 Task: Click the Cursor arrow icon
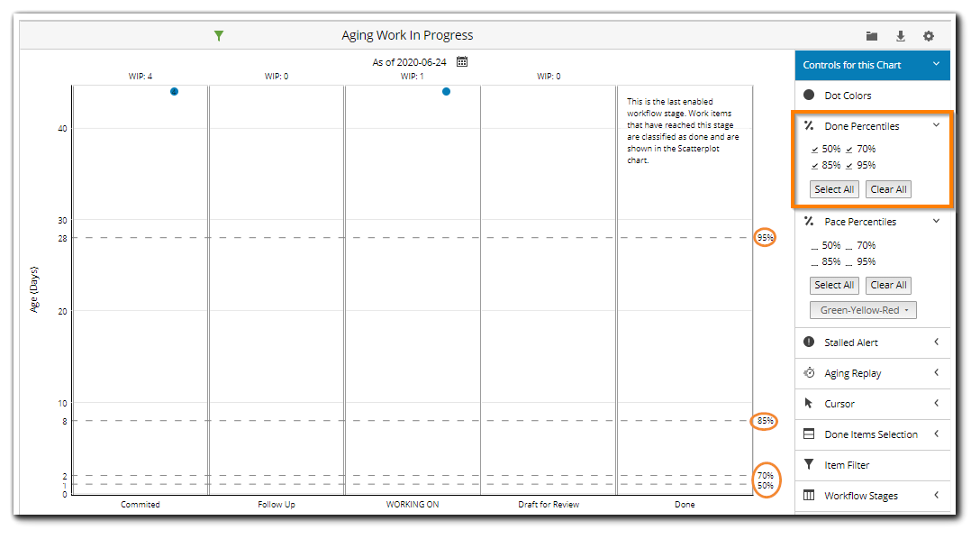pyautogui.click(x=808, y=403)
